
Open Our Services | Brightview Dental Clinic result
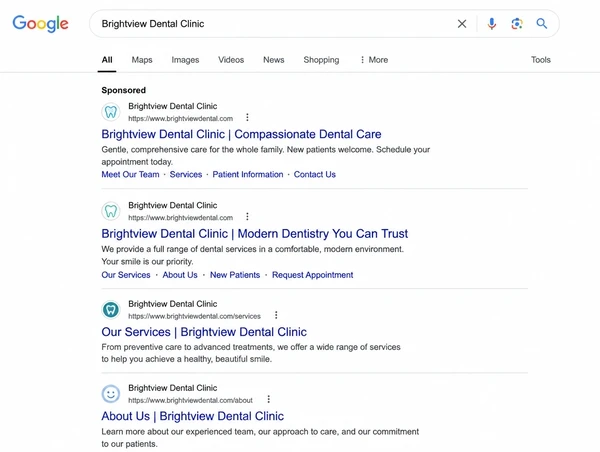204,332
